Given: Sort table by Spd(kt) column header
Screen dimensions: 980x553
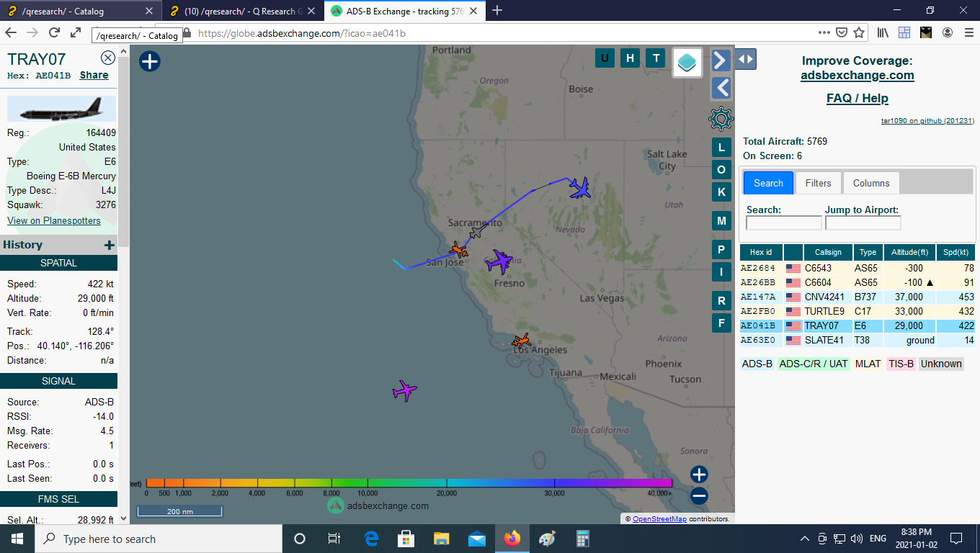Looking at the screenshot, I should pyautogui.click(x=955, y=252).
